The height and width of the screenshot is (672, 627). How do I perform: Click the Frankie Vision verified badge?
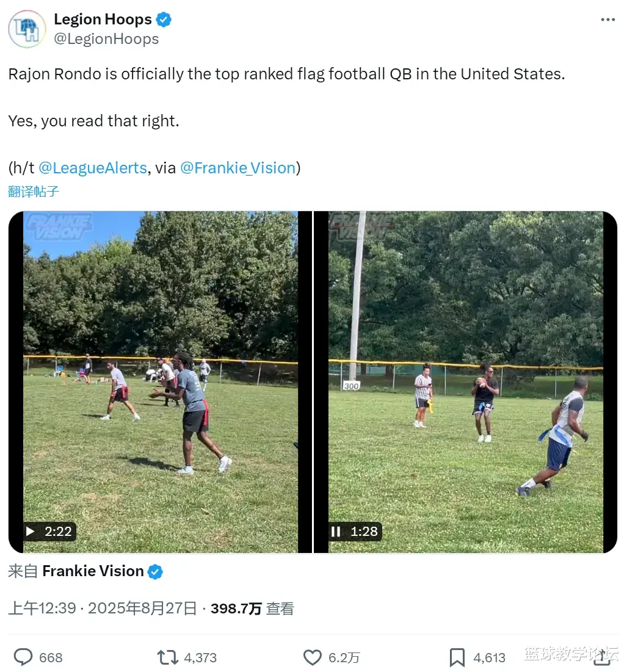156,572
